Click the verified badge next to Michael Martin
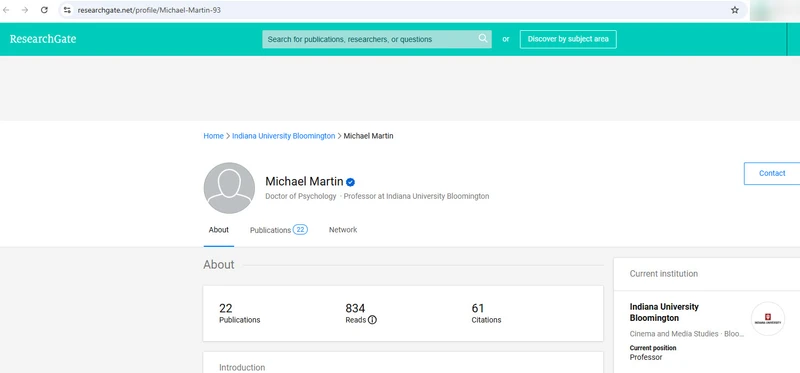This screenshot has width=800, height=373. [351, 182]
